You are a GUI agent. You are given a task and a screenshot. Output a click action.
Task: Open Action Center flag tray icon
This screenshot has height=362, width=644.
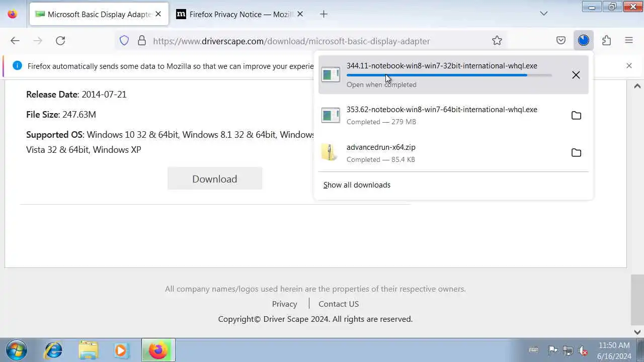pos(553,350)
